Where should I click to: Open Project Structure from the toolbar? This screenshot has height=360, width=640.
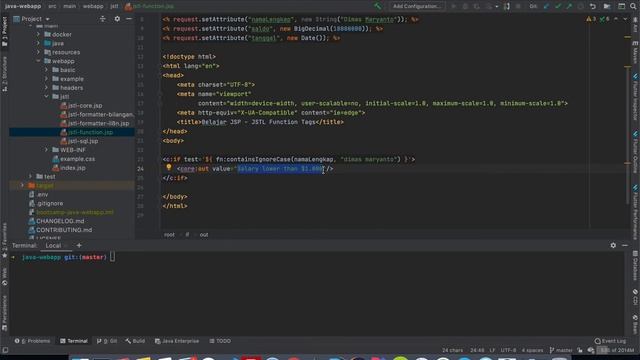[607, 6]
